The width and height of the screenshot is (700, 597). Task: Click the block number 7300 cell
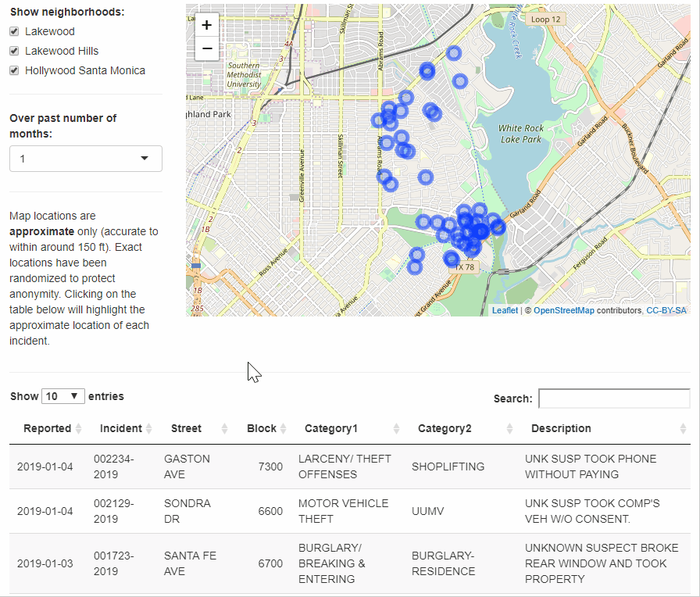tap(270, 467)
